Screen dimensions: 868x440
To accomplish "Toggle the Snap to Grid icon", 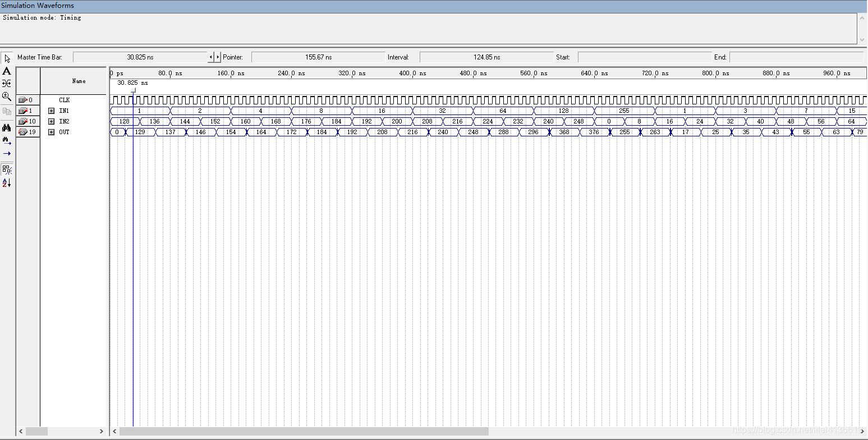I will [x=7, y=169].
